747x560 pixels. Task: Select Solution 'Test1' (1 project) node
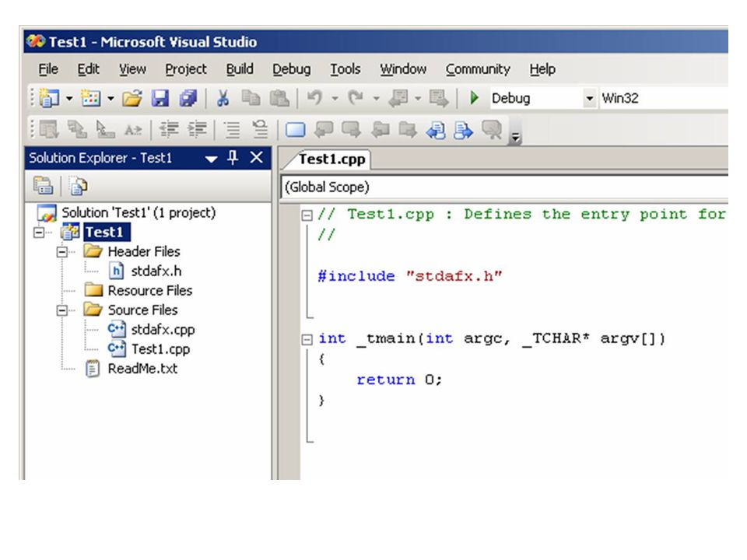[139, 212]
